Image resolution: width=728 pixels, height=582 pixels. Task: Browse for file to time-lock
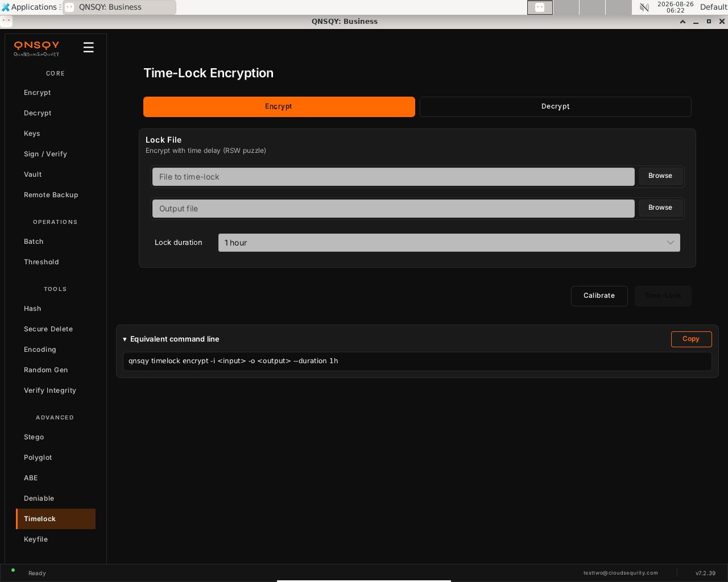click(x=660, y=176)
